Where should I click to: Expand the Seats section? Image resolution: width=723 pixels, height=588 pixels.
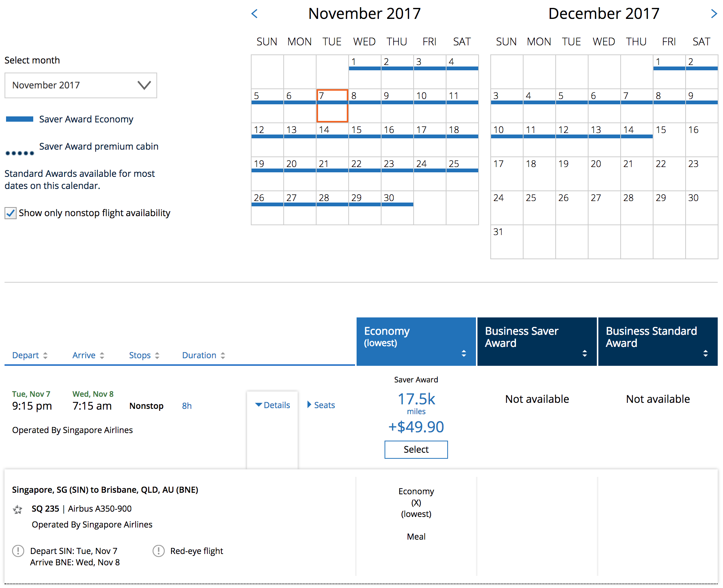[321, 405]
